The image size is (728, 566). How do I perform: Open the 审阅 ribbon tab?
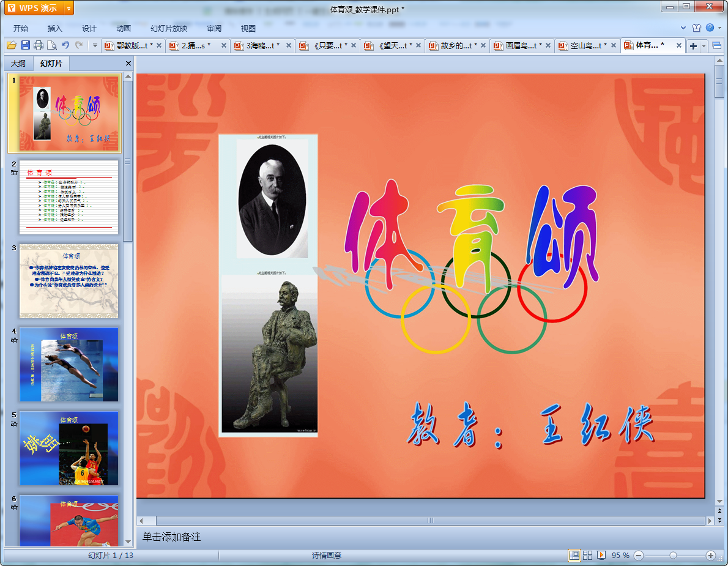[x=214, y=28]
